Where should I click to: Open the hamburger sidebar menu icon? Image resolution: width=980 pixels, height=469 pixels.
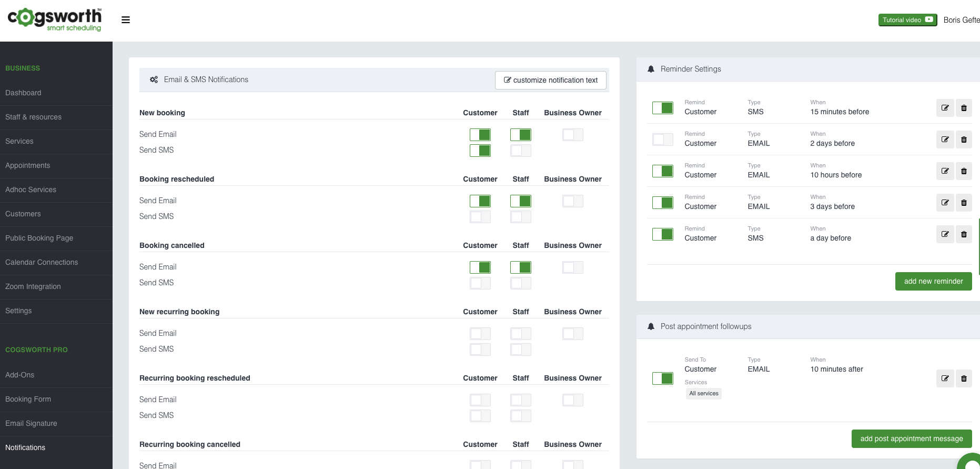[x=126, y=20]
